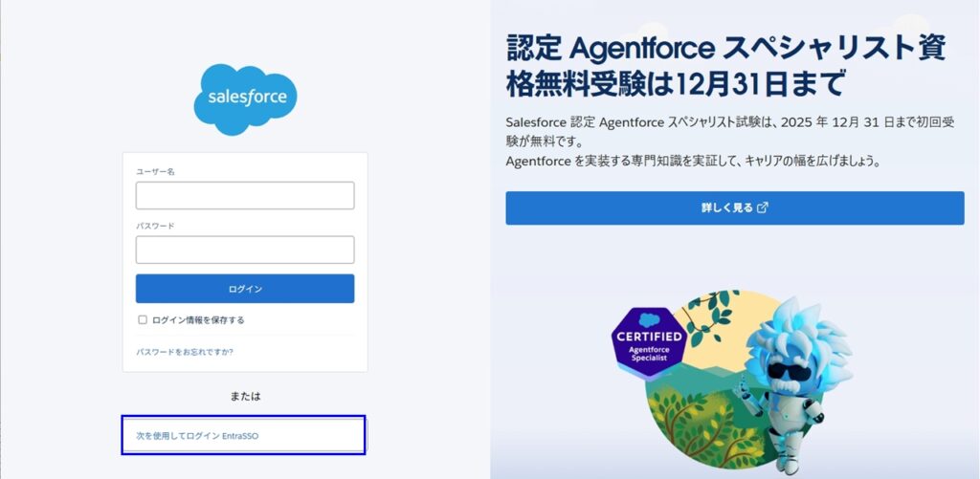Click the パスワード field label
This screenshot has height=479, width=980.
click(155, 226)
